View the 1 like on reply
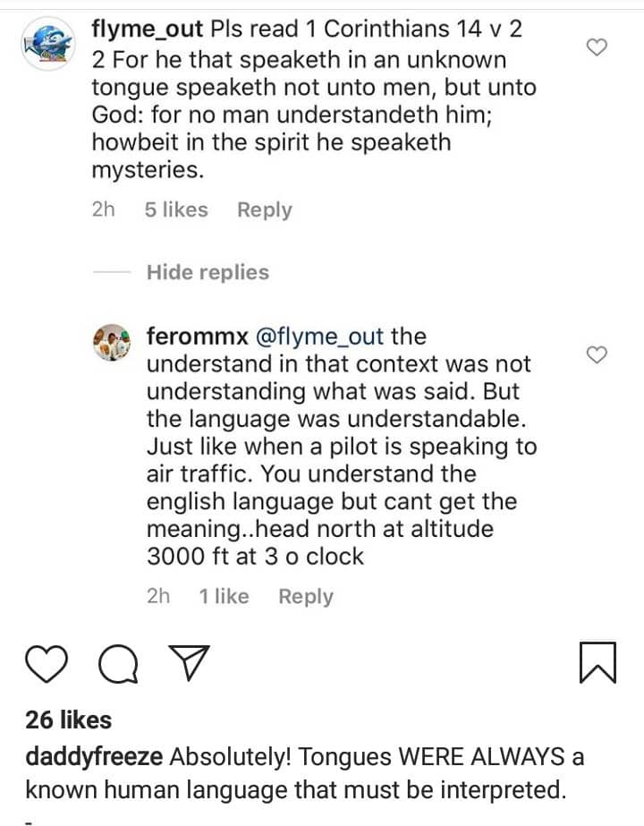The width and height of the screenshot is (644, 826). 225,597
